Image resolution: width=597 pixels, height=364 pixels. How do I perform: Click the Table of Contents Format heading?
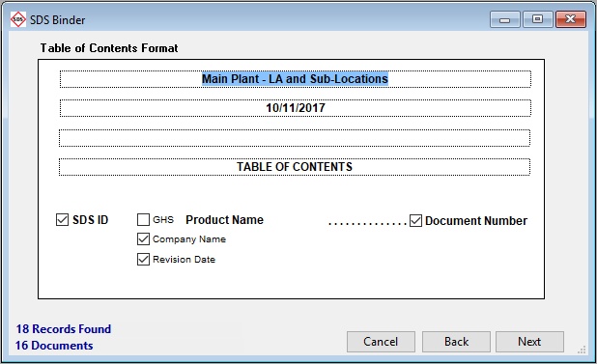point(109,48)
